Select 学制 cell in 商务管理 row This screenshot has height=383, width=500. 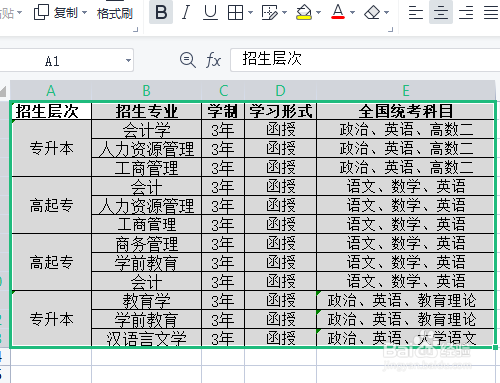223,243
